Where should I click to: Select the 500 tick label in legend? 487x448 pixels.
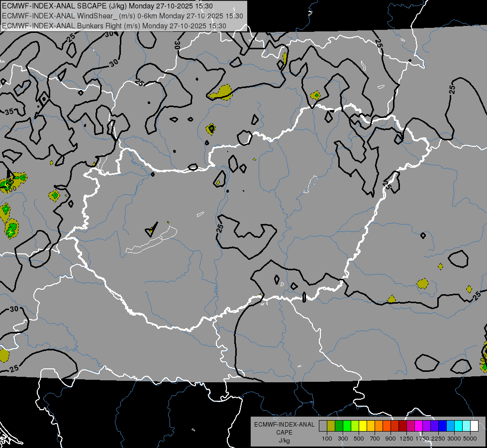point(359,439)
